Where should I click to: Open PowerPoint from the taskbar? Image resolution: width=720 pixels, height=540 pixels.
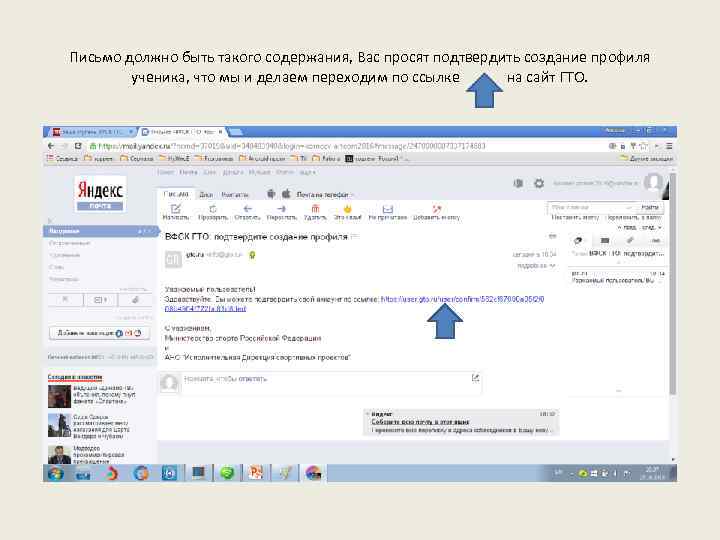click(x=255, y=473)
